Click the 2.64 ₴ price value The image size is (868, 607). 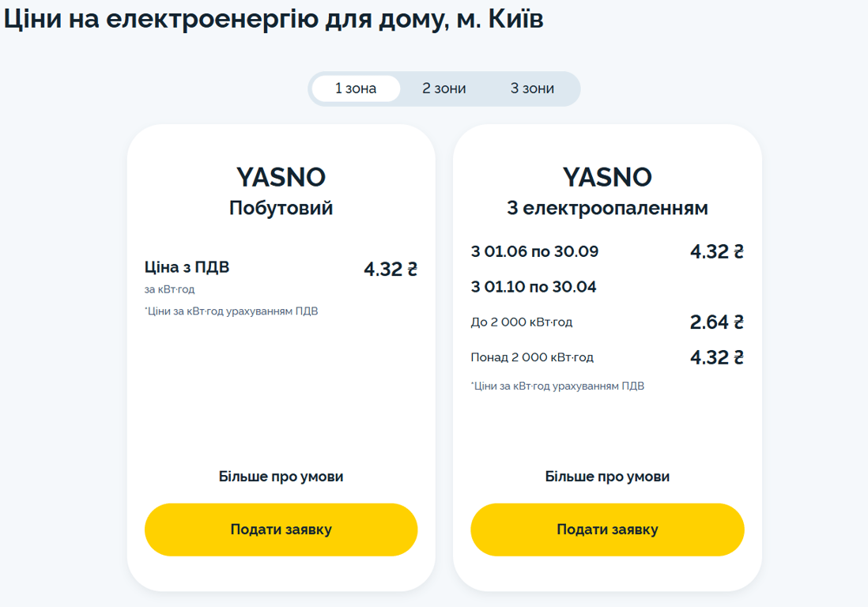pyautogui.click(x=716, y=322)
